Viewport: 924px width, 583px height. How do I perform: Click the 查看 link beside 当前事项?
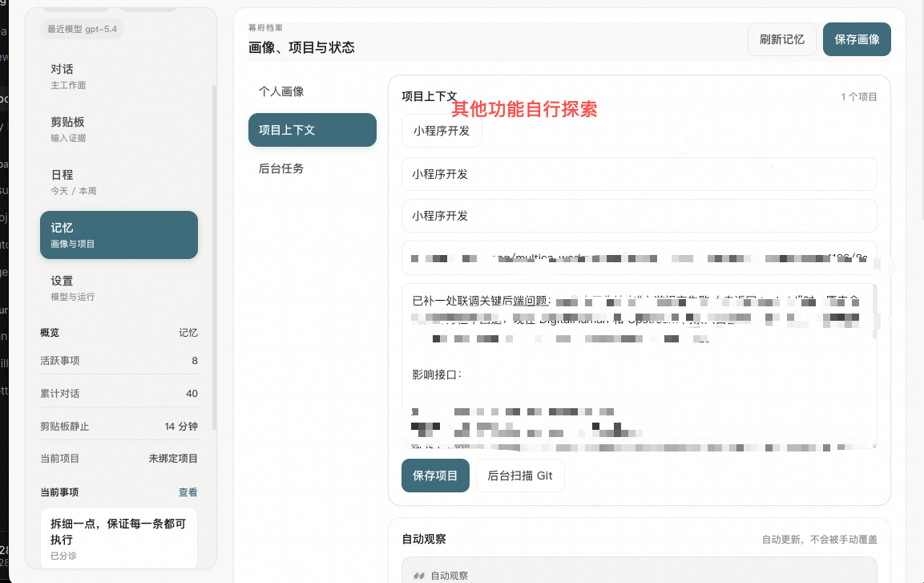[x=188, y=492]
